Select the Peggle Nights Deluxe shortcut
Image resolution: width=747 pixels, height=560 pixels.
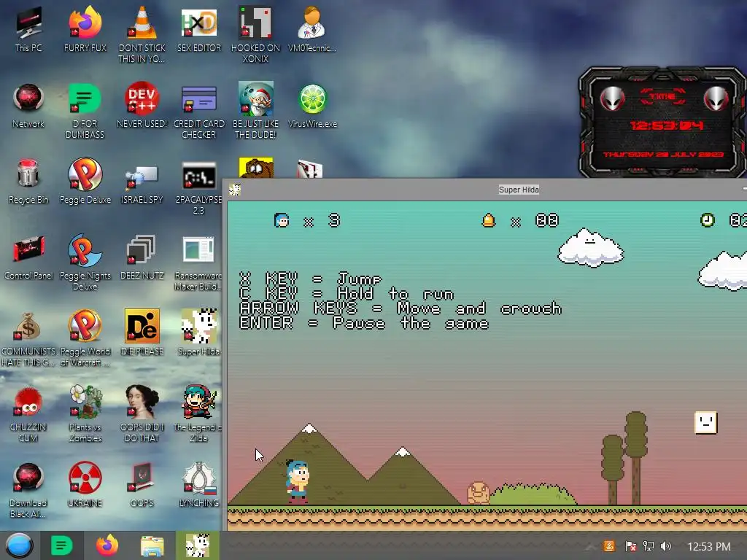click(x=85, y=262)
